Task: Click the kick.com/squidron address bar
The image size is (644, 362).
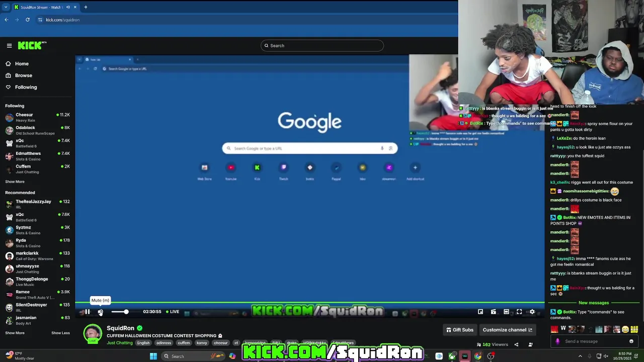Action: pos(247,20)
